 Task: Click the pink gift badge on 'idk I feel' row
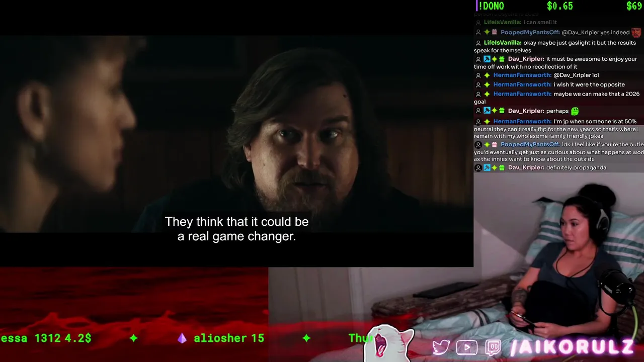[x=495, y=145]
